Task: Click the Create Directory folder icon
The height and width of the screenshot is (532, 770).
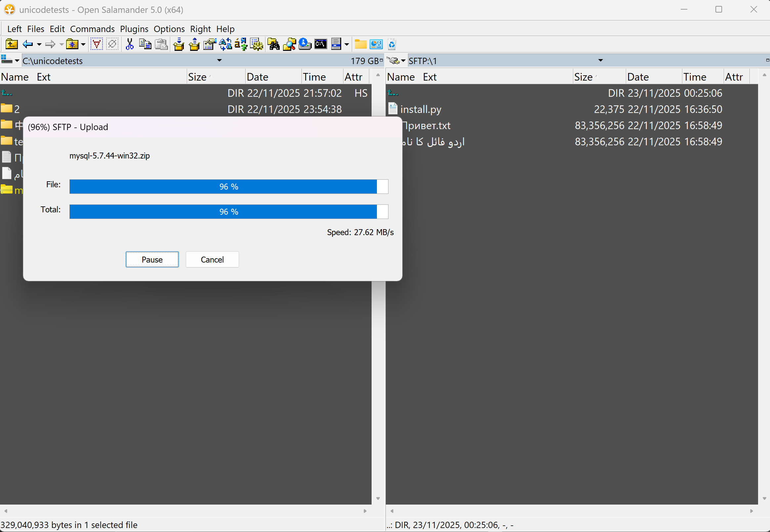Action: [x=360, y=44]
